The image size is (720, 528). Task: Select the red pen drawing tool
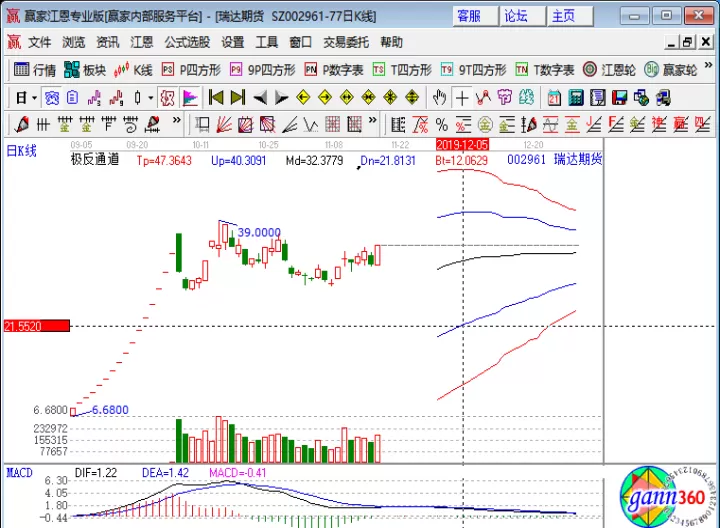[21, 124]
